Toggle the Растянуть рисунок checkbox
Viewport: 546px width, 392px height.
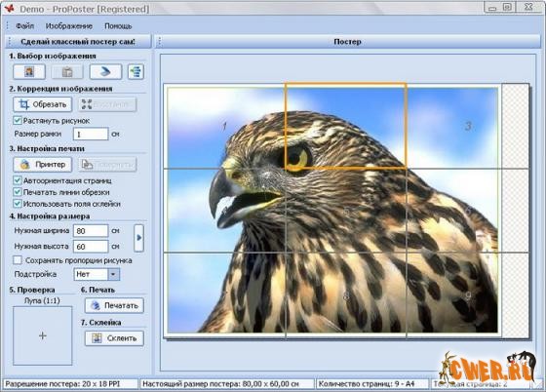coord(18,121)
